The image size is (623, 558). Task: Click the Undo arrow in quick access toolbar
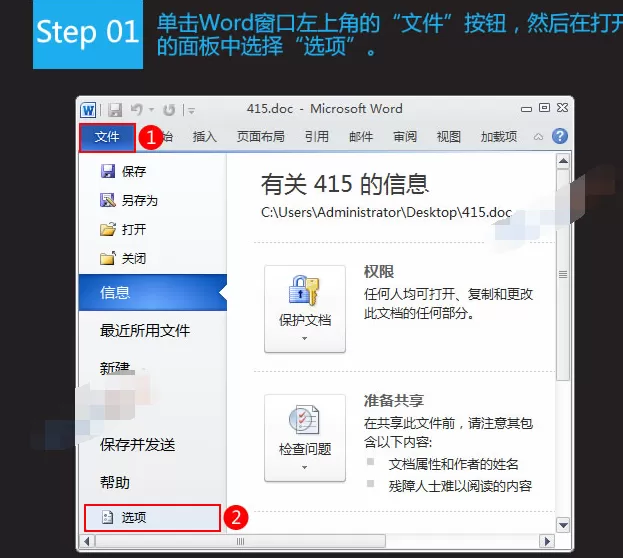point(137,109)
